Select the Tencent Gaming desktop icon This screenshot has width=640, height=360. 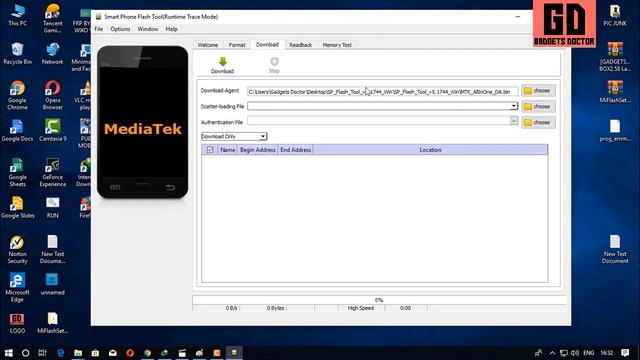click(53, 18)
